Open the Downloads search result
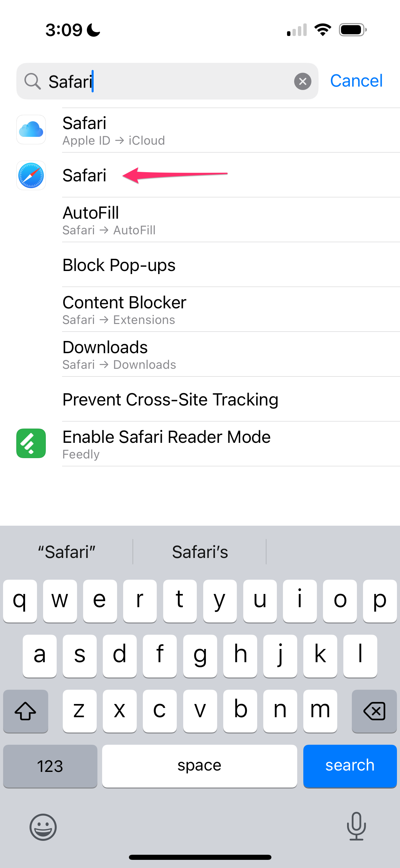Viewport: 400px width, 868px height. tap(231, 354)
